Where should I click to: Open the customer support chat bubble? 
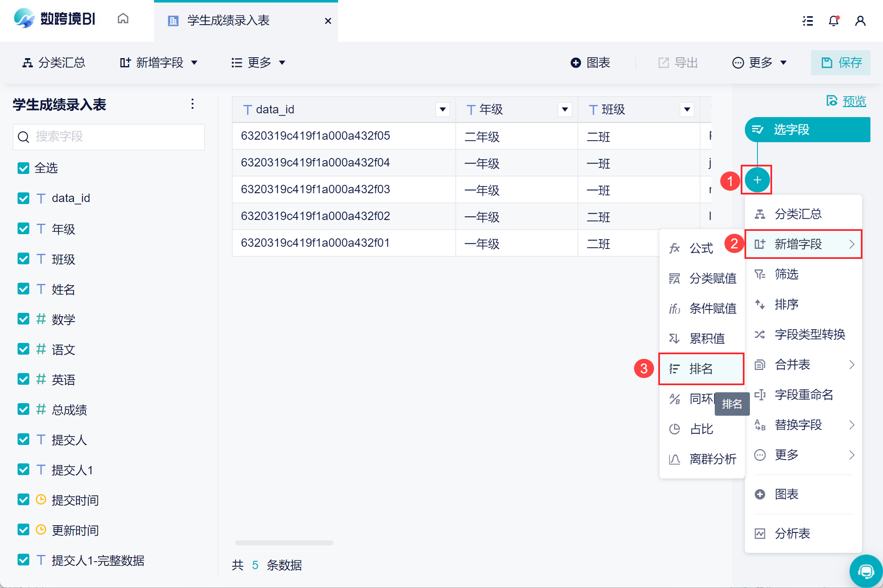865,571
